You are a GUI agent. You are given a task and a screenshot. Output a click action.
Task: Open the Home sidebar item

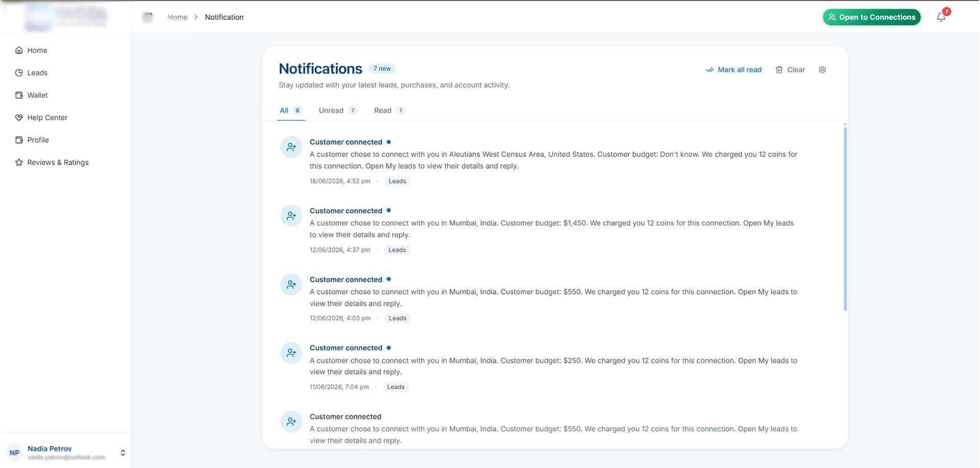31,50
